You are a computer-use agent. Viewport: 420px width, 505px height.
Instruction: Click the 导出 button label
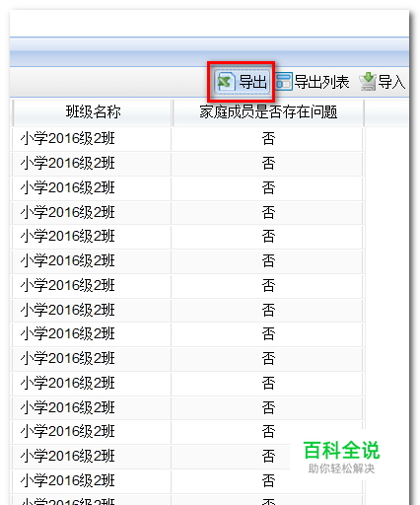tap(252, 82)
